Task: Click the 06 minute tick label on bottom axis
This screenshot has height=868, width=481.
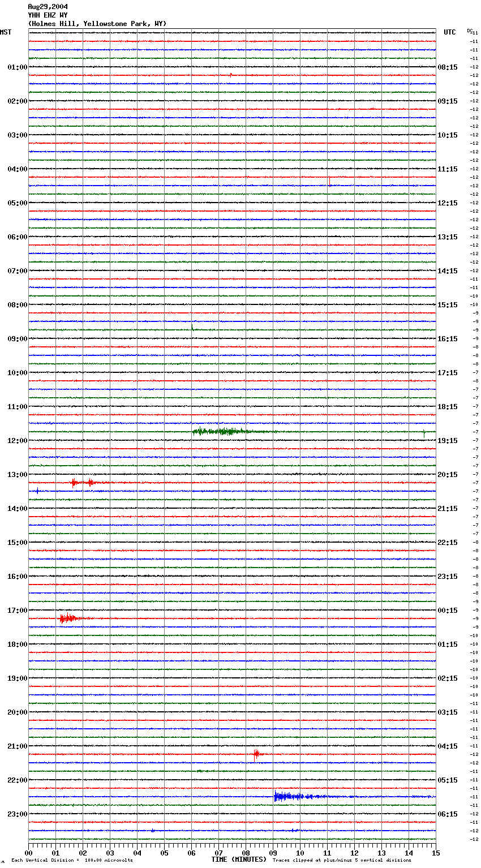Action: (x=191, y=853)
